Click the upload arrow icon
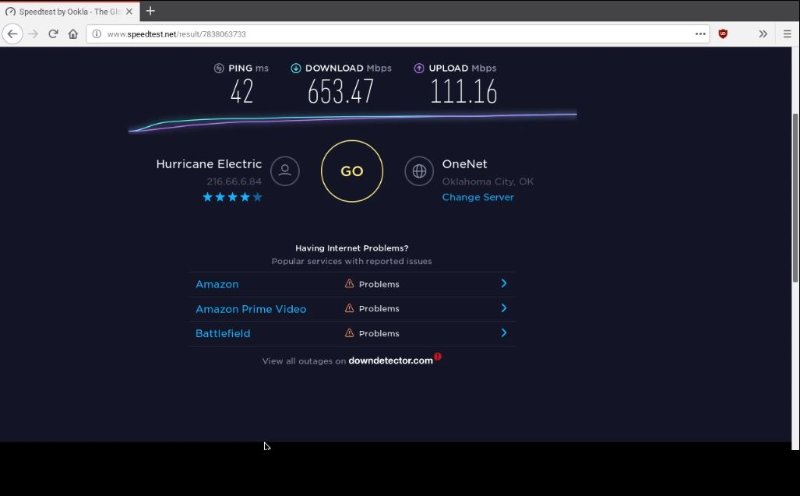 click(x=419, y=68)
